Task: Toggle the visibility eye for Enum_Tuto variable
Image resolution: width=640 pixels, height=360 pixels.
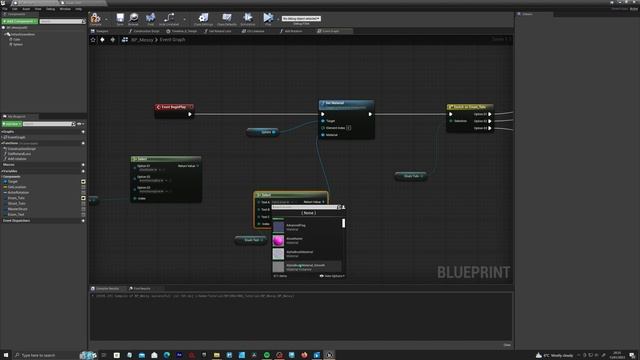Action: [83, 198]
